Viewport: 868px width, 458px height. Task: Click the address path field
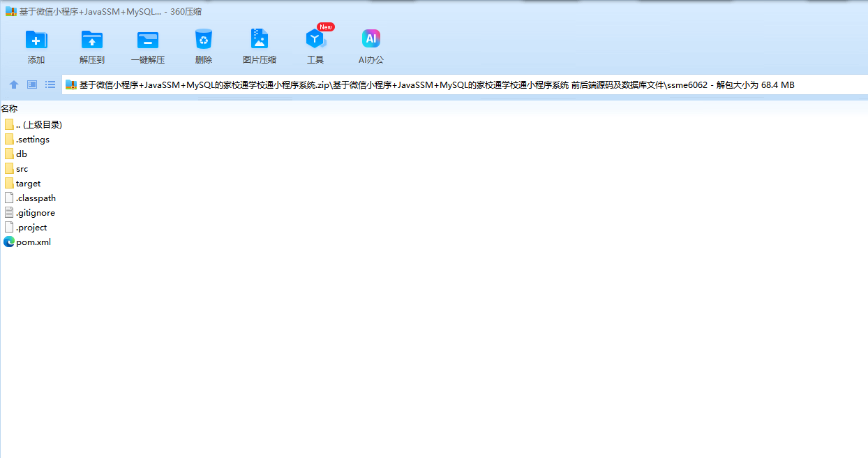pos(464,85)
